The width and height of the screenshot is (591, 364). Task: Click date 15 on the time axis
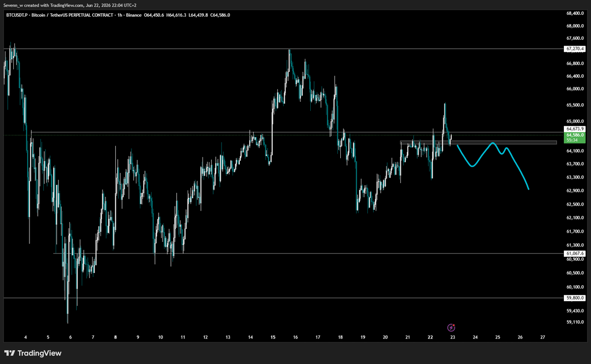(273, 337)
